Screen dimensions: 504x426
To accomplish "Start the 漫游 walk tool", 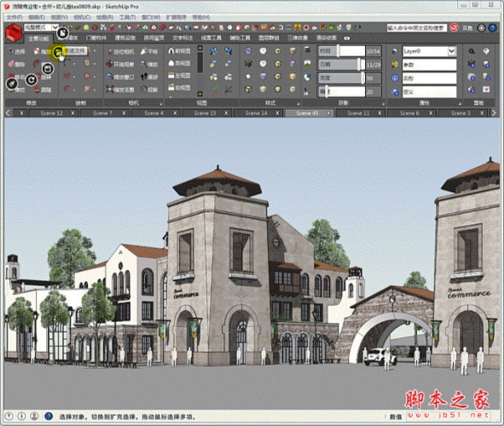I will coord(149,77).
